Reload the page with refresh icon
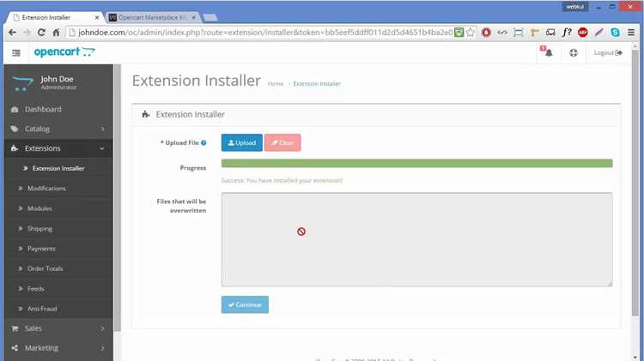 pos(41,32)
